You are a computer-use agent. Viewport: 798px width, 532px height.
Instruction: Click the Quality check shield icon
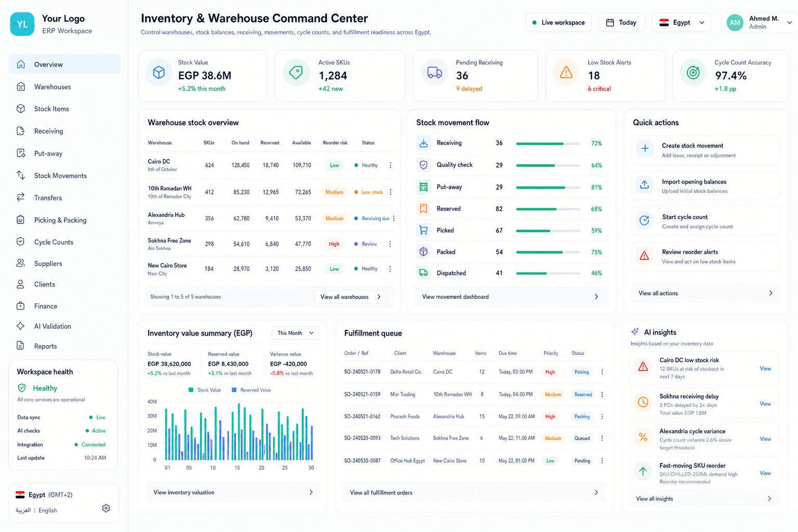pos(423,165)
